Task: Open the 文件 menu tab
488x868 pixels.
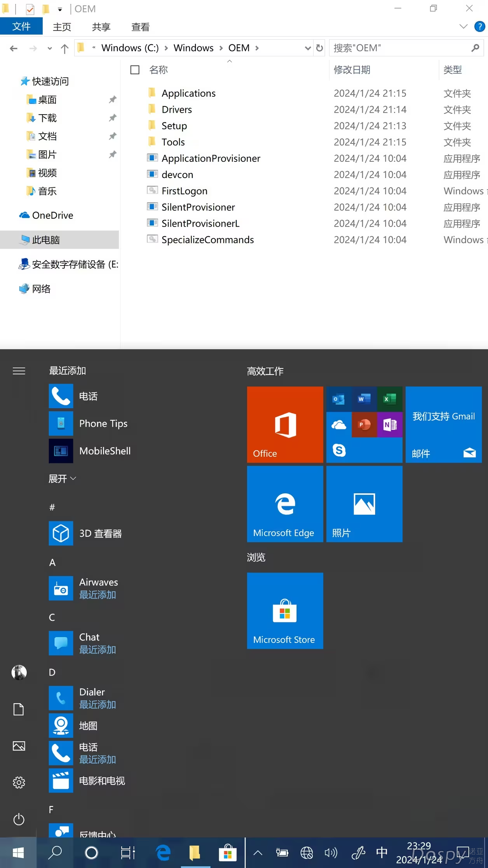Action: (x=21, y=26)
